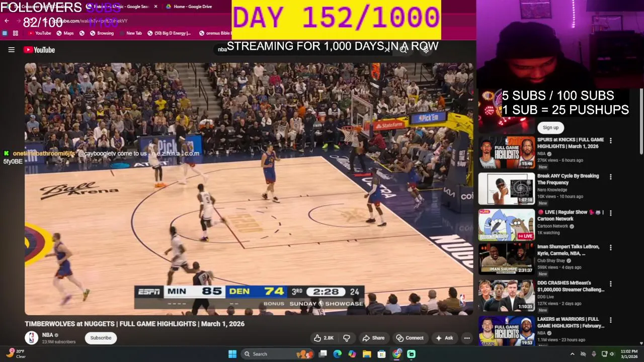Screen dimensions: 644x362
Task: Click 'Cartoon Network' channel name under live video
Action: tap(552, 226)
